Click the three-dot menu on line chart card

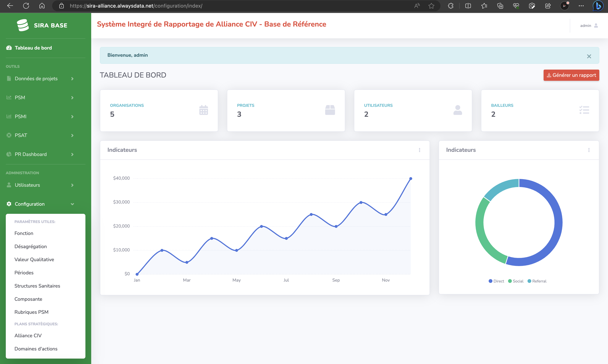pyautogui.click(x=419, y=150)
